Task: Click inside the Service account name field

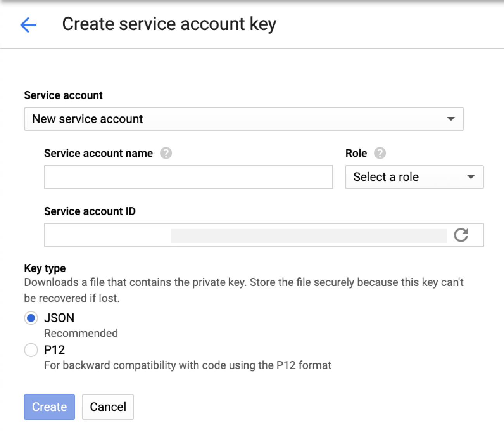Action: coord(188,177)
